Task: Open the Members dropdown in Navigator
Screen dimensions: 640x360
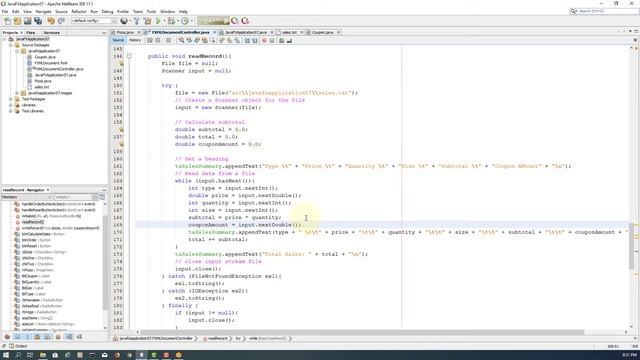Action: coord(27,197)
